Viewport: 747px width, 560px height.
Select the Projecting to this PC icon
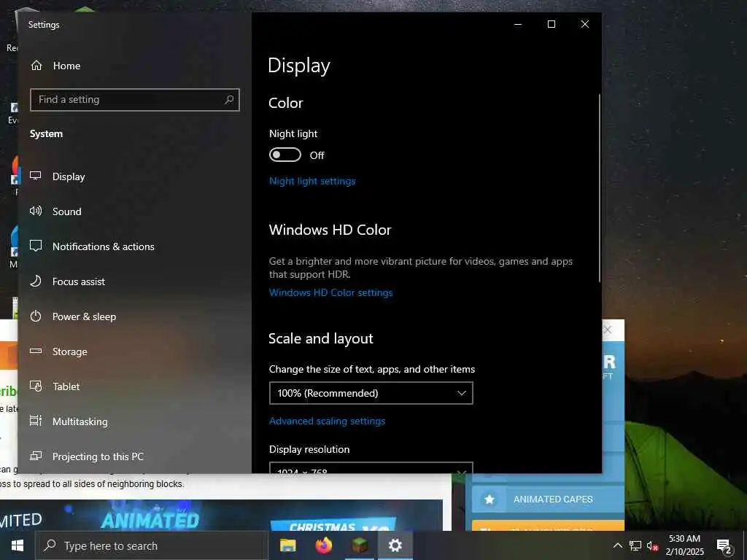click(x=36, y=456)
